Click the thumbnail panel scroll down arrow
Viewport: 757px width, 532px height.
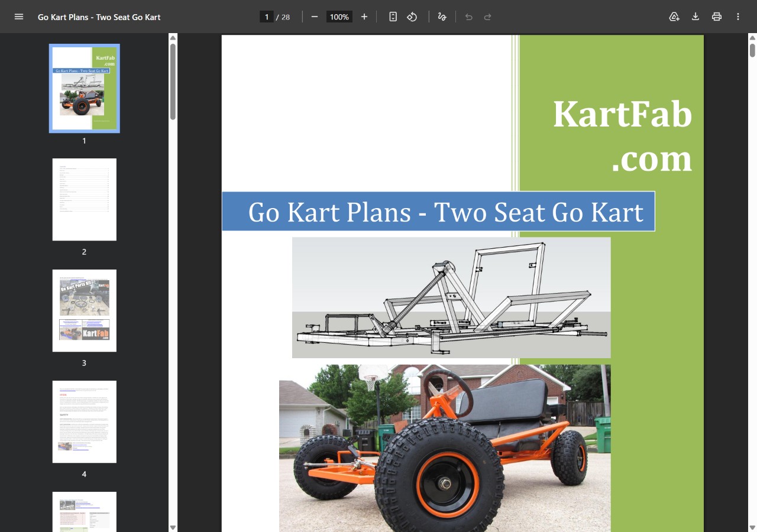coord(173,527)
